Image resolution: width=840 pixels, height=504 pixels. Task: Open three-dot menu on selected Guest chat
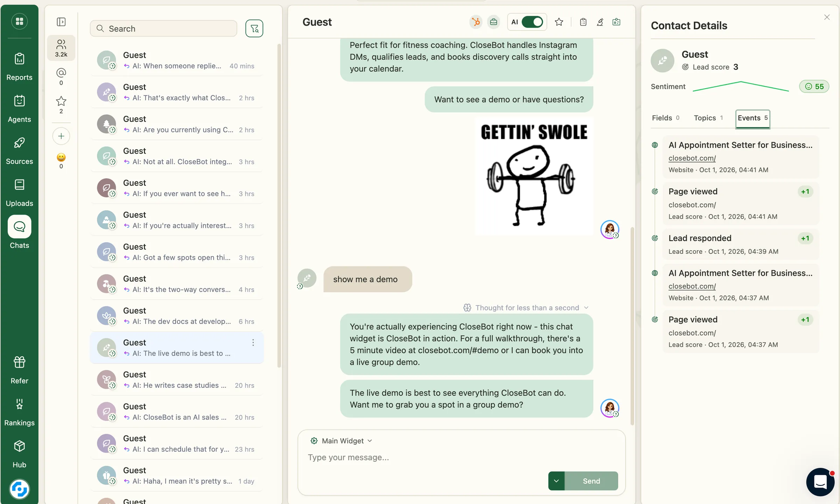(x=253, y=343)
